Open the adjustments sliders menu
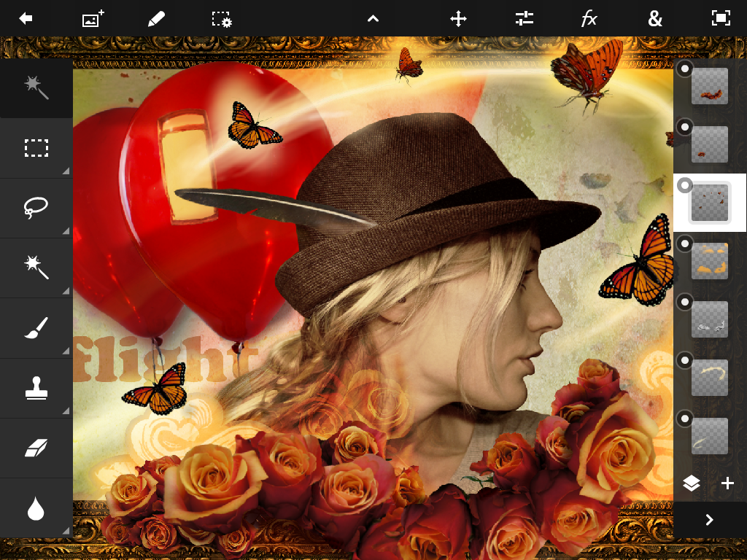The image size is (747, 560). [x=524, y=19]
